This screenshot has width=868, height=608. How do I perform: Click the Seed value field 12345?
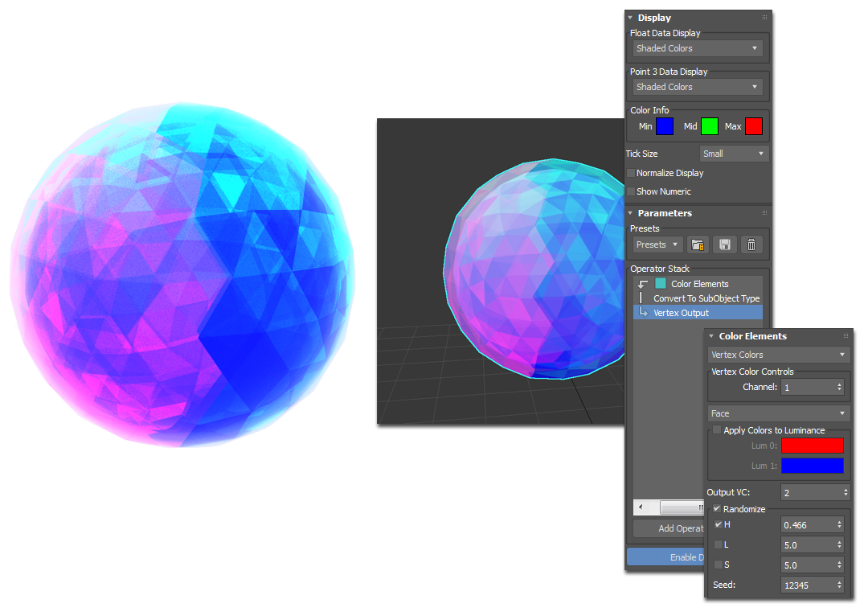pyautogui.click(x=808, y=585)
